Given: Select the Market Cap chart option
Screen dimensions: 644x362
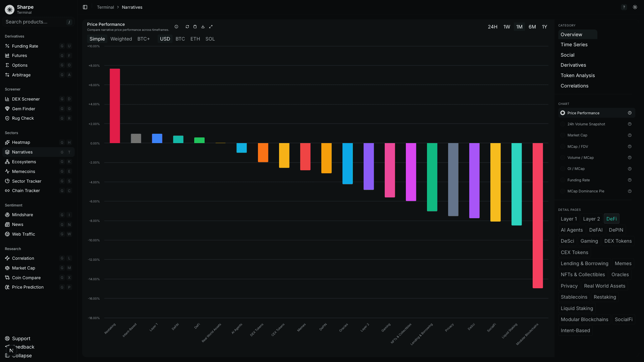Looking at the screenshot, I should click(578, 135).
